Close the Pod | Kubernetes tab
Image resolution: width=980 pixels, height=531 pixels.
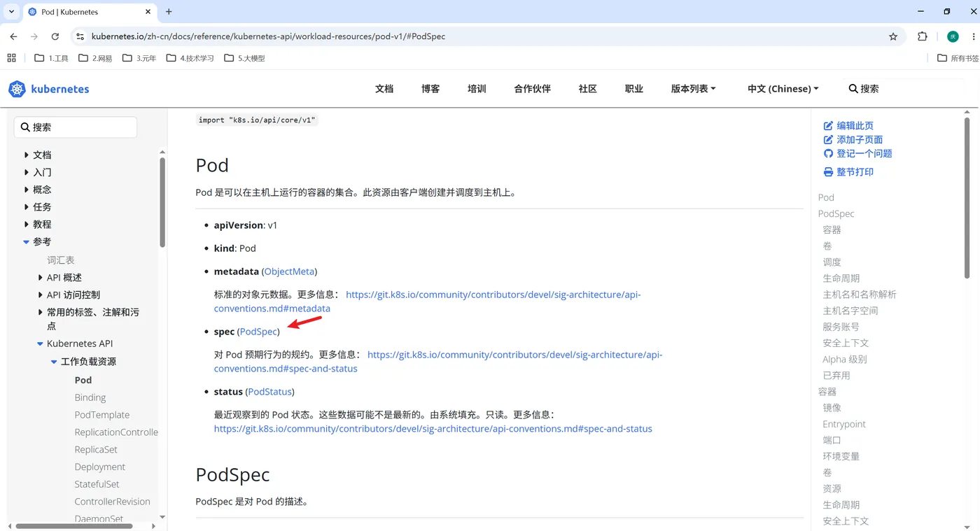pos(148,12)
